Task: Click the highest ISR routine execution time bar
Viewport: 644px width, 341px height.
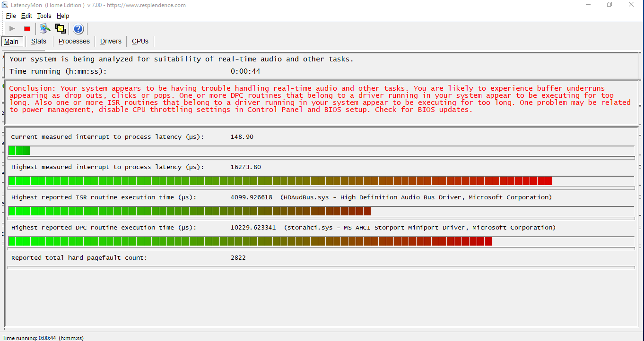Action: click(x=321, y=211)
